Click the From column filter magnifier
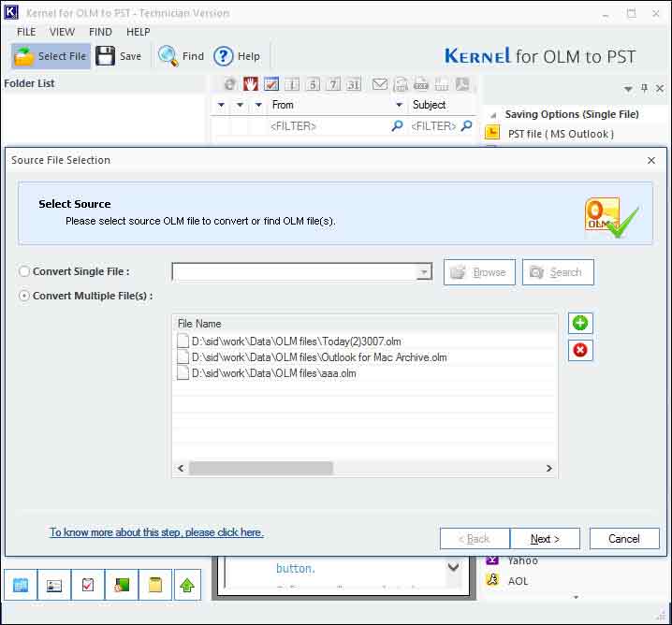The image size is (672, 625). tap(397, 126)
